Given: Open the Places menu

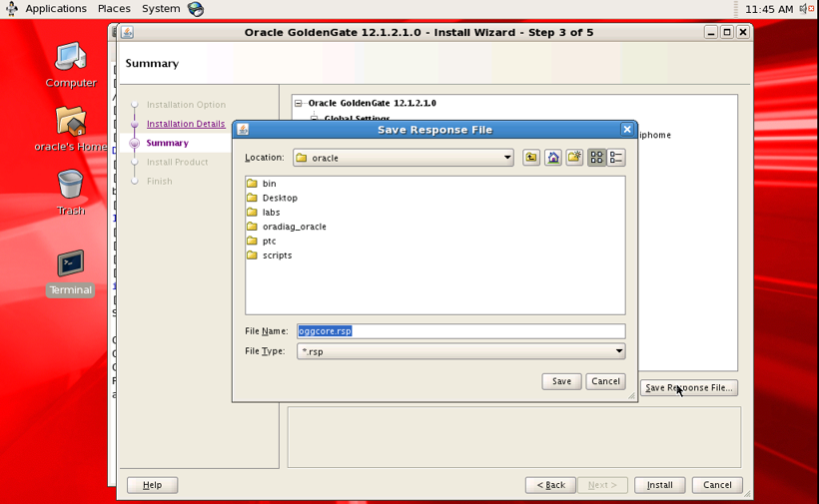Looking at the screenshot, I should (x=114, y=9).
